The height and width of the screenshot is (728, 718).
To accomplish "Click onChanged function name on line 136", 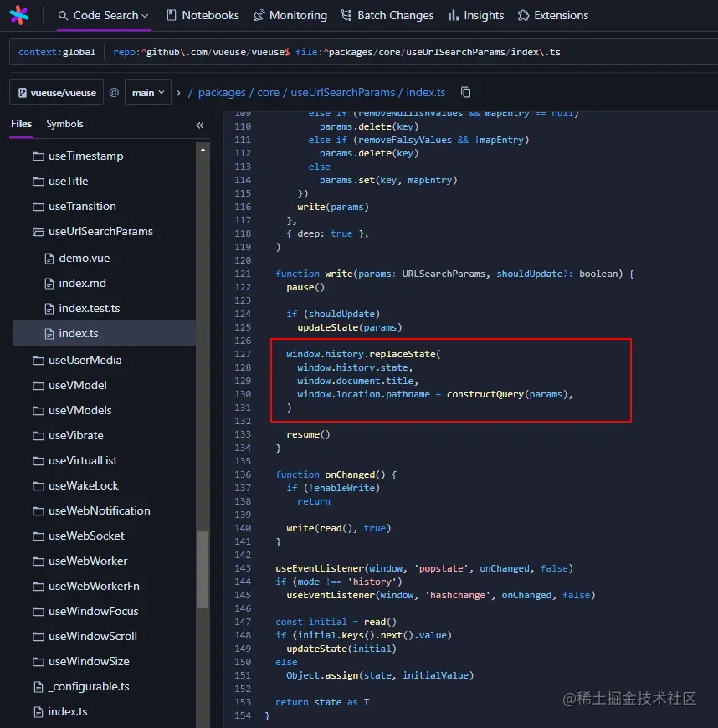I will point(350,474).
